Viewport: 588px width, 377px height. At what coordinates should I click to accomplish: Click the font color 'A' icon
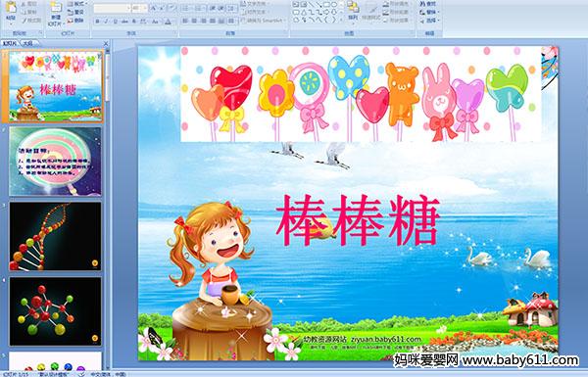[168, 22]
